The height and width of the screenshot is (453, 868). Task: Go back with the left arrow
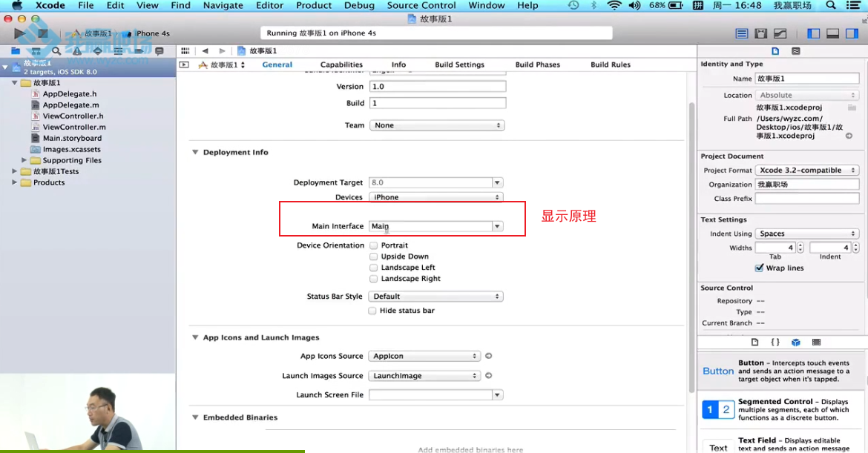point(205,51)
